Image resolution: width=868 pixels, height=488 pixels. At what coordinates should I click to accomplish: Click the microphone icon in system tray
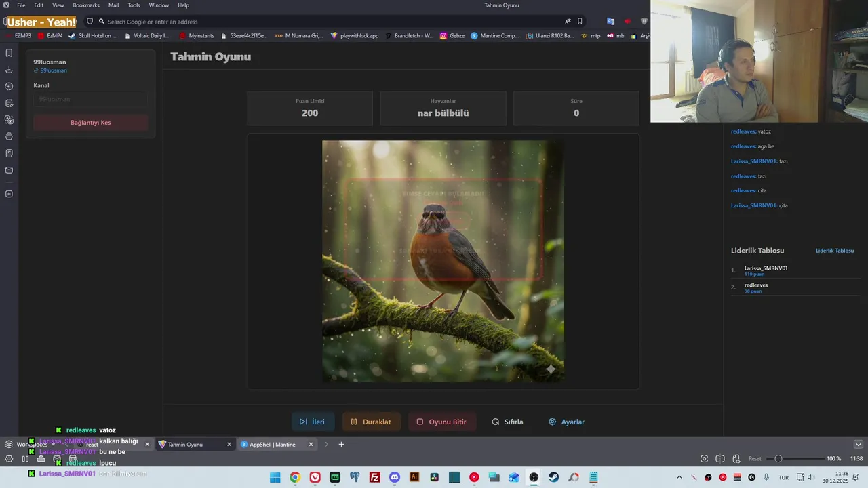766,477
